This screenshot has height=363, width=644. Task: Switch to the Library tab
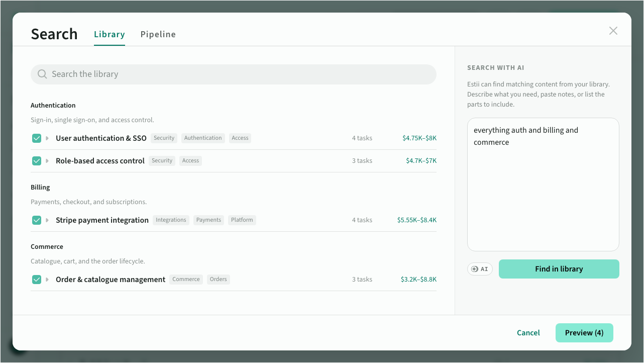coord(110,34)
